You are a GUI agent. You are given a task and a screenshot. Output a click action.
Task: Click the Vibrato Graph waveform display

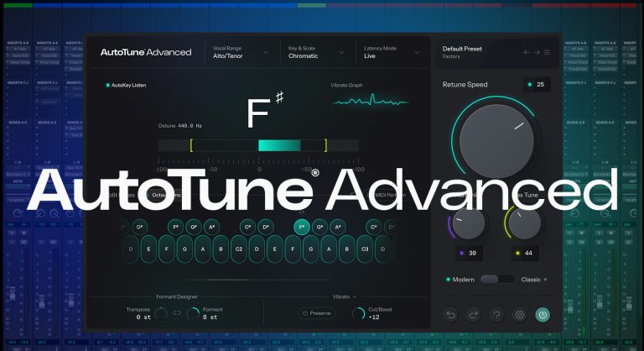371,101
